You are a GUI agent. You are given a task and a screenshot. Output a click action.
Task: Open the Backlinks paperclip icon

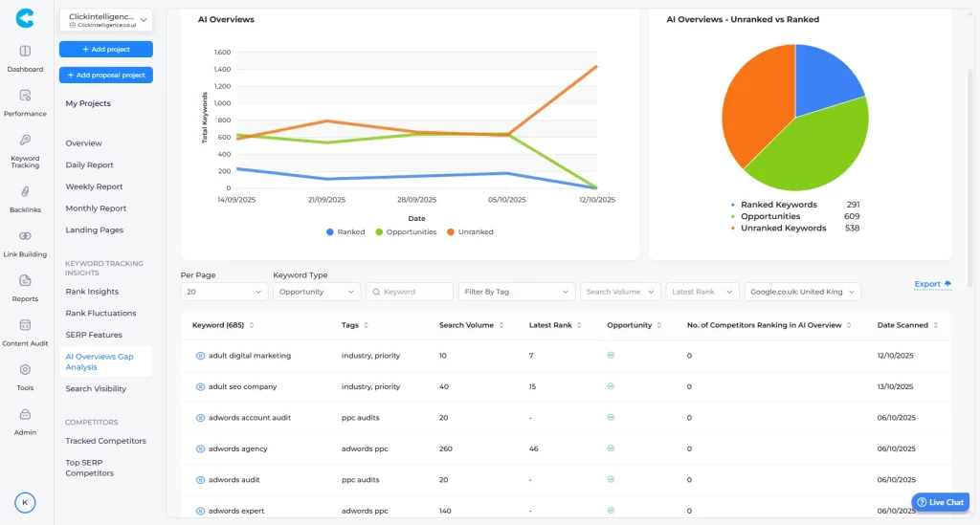click(25, 191)
